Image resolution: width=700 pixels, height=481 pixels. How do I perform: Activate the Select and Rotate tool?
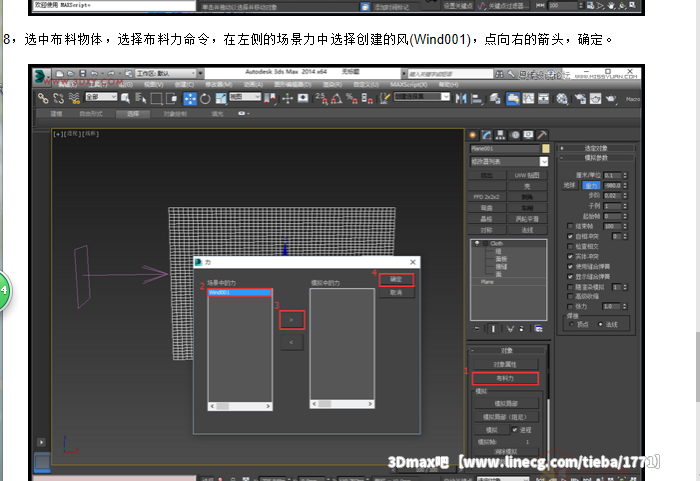[x=205, y=99]
